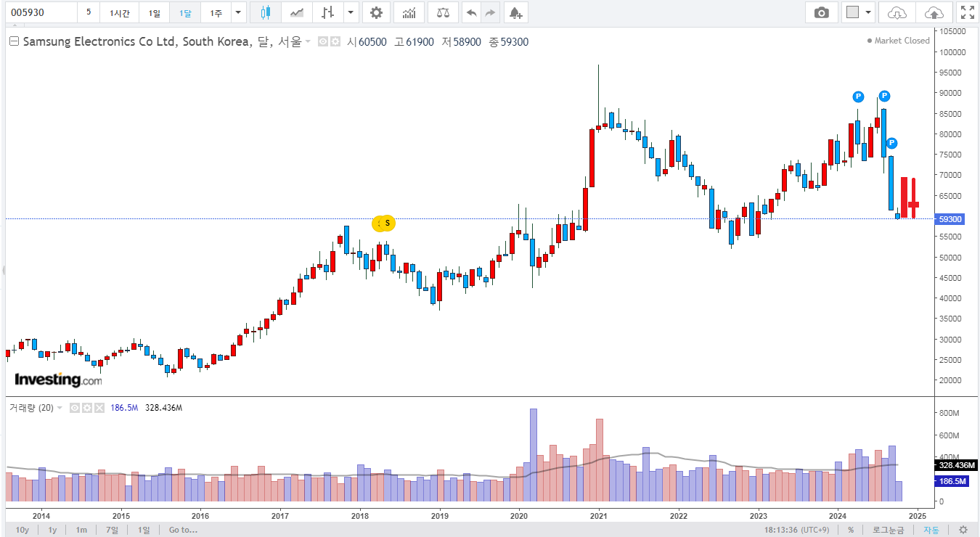980x537 pixels.
Task: Click the Market Closed status
Action: tap(899, 41)
